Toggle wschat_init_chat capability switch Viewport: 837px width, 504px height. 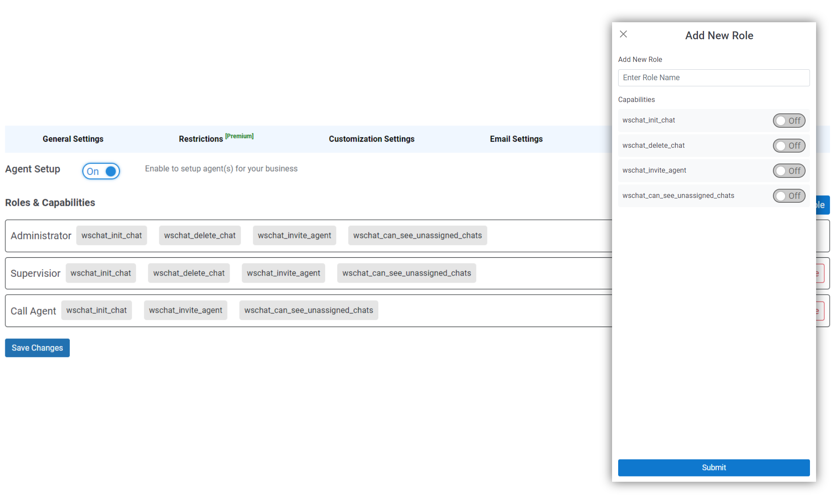[x=789, y=121]
